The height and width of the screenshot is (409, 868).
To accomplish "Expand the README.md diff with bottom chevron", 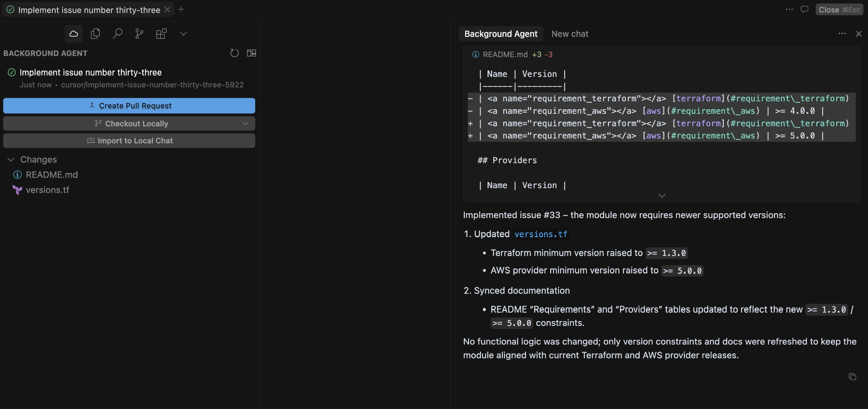I will pyautogui.click(x=662, y=196).
